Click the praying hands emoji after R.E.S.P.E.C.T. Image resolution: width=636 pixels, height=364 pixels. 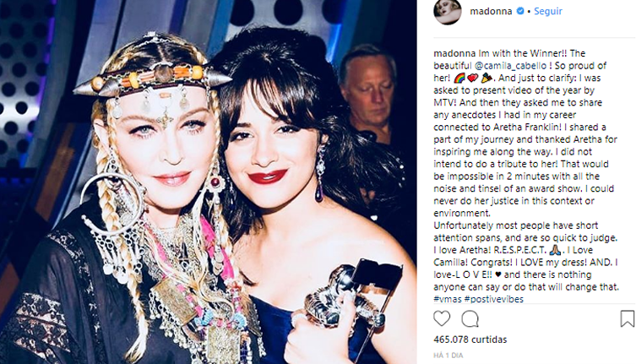[x=556, y=250]
